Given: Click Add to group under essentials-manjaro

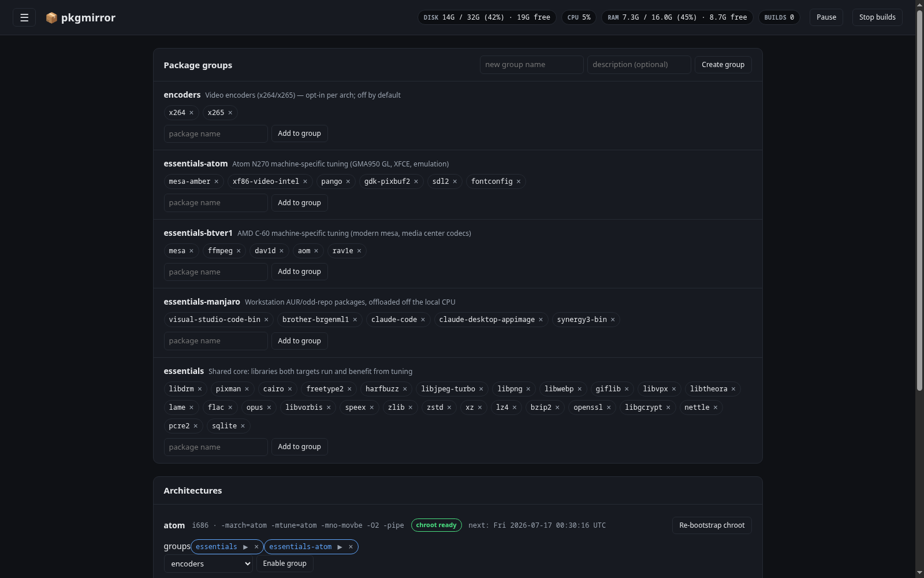Looking at the screenshot, I should (x=299, y=341).
